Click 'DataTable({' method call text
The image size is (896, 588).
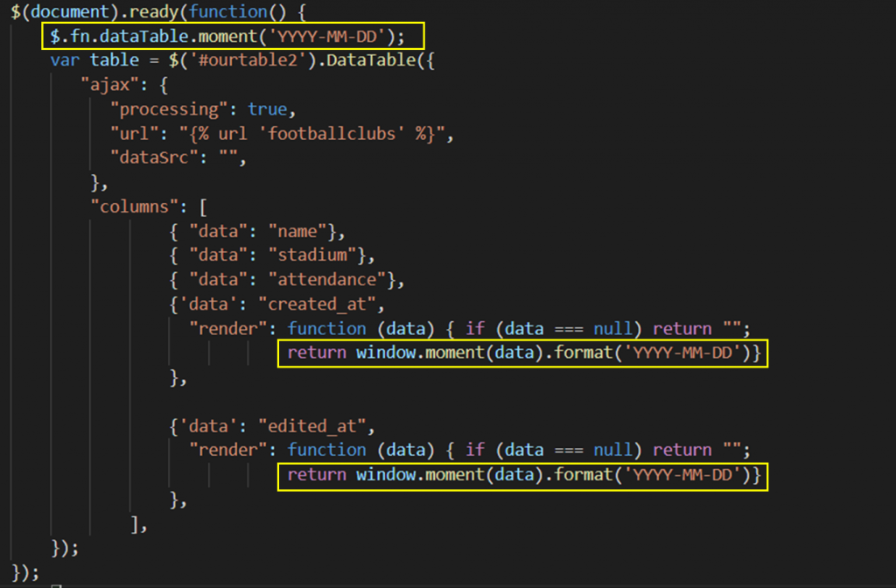[x=381, y=60]
